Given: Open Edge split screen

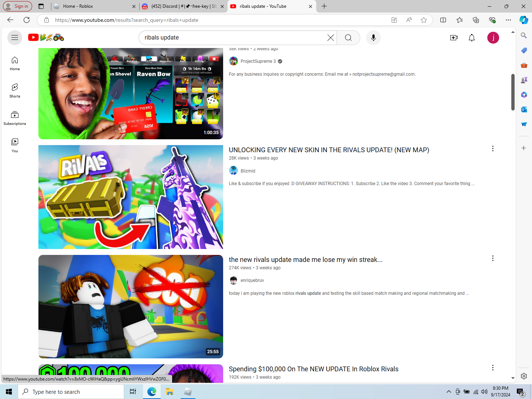Looking at the screenshot, I should pyautogui.click(x=443, y=20).
